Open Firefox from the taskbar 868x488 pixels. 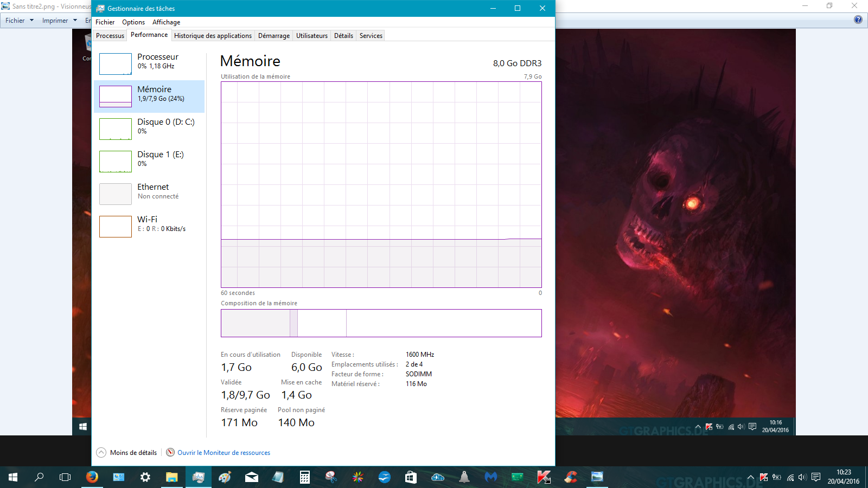click(92, 477)
